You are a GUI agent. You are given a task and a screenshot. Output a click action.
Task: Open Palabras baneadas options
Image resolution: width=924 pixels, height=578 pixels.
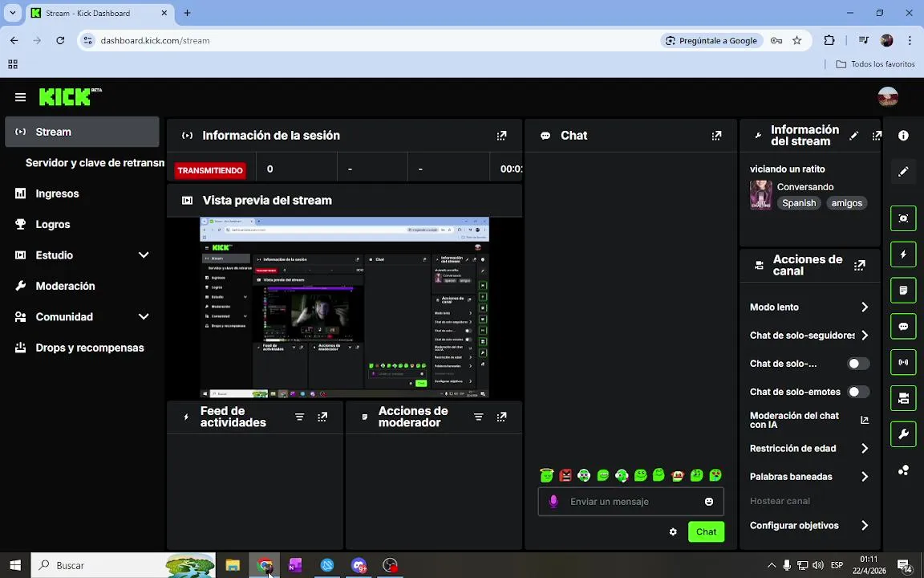click(809, 477)
